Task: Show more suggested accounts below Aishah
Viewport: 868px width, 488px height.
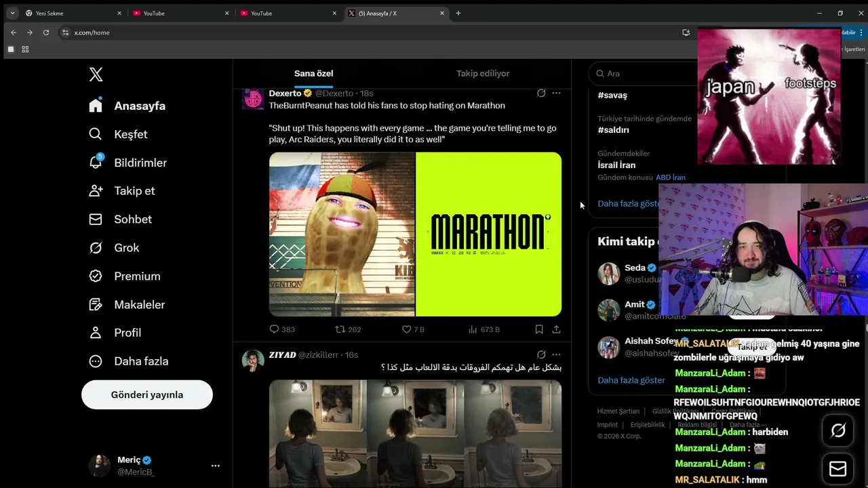Action: pos(631,380)
